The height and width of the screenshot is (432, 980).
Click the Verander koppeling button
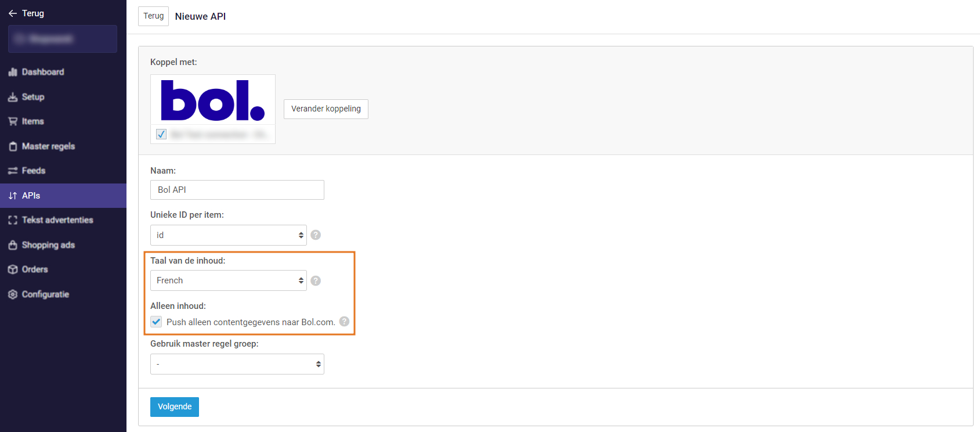tap(326, 109)
